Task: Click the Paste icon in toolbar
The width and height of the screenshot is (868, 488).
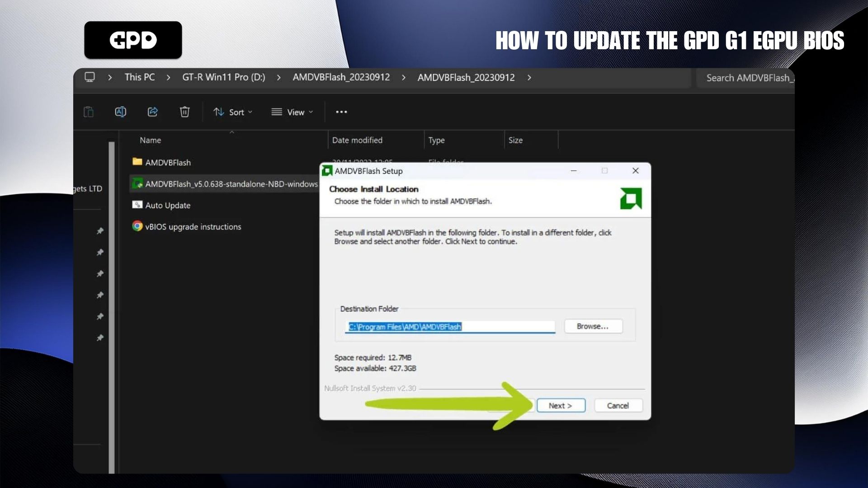Action: pos(89,112)
